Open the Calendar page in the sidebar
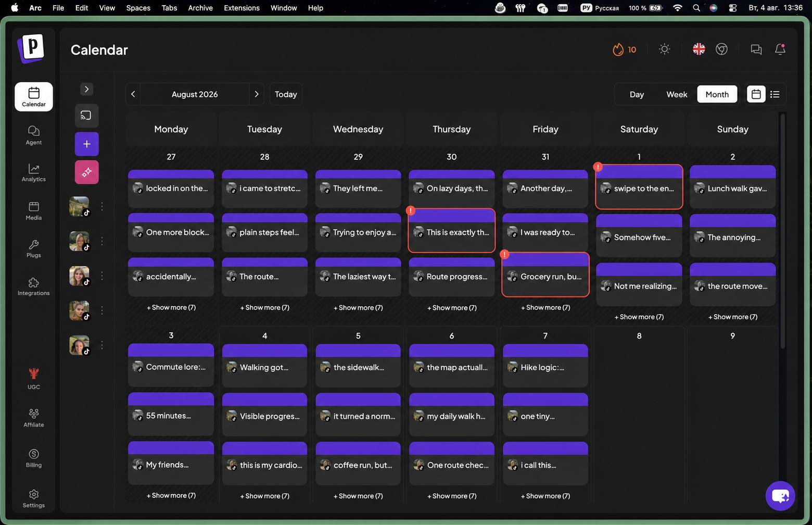This screenshot has height=525, width=812. pyautogui.click(x=33, y=96)
